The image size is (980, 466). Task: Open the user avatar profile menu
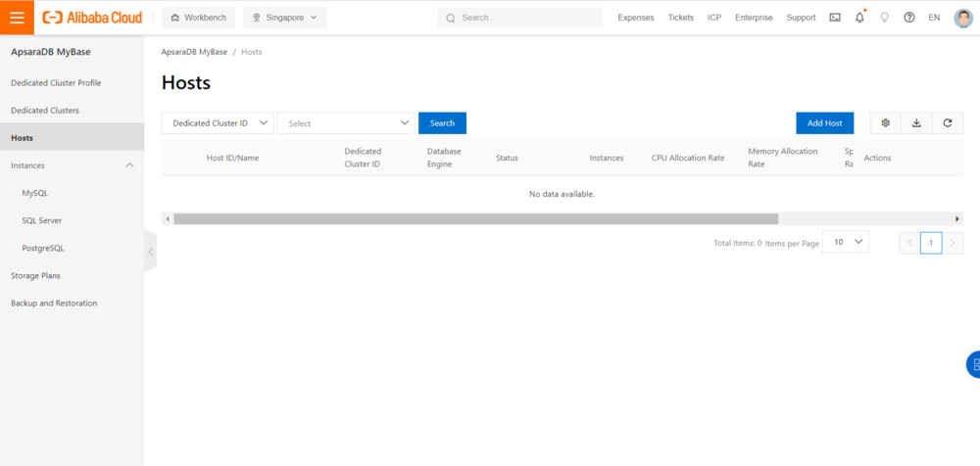962,18
